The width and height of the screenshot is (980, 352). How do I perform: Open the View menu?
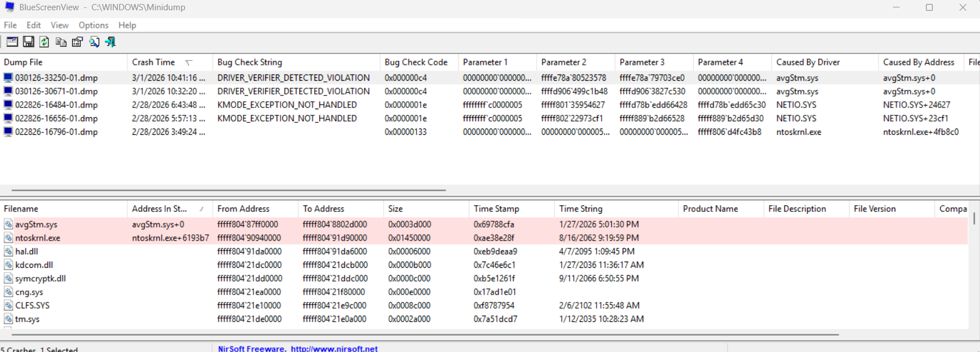pos(59,25)
